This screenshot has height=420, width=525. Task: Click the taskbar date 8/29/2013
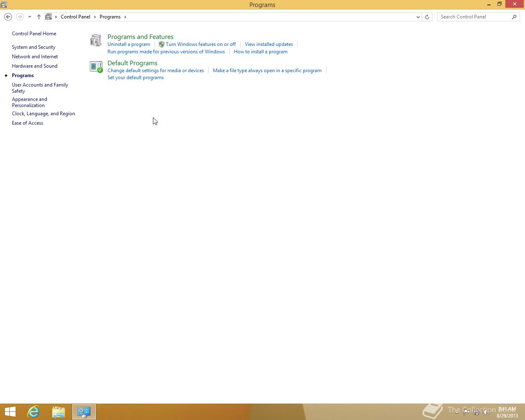(507, 415)
